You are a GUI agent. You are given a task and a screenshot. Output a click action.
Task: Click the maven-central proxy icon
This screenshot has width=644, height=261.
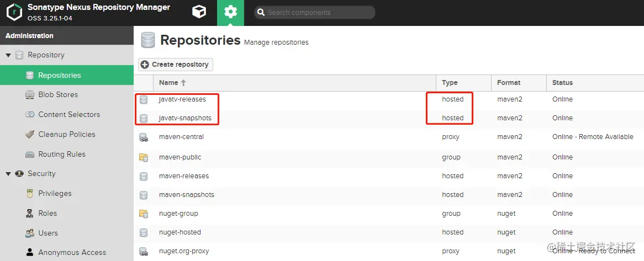pyautogui.click(x=144, y=137)
